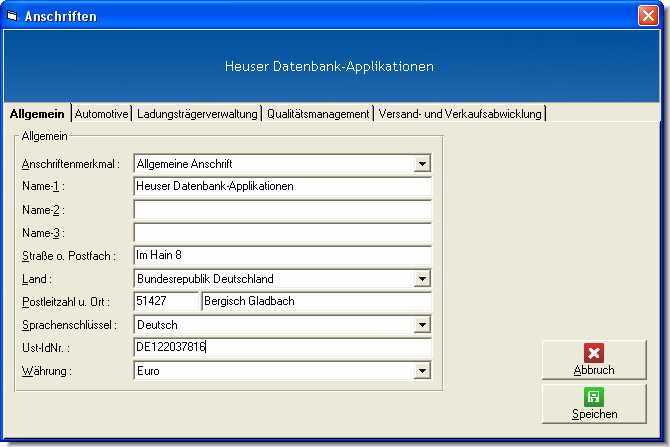
Task: Switch to the Qualitätsmanagement tab
Action: 318,114
